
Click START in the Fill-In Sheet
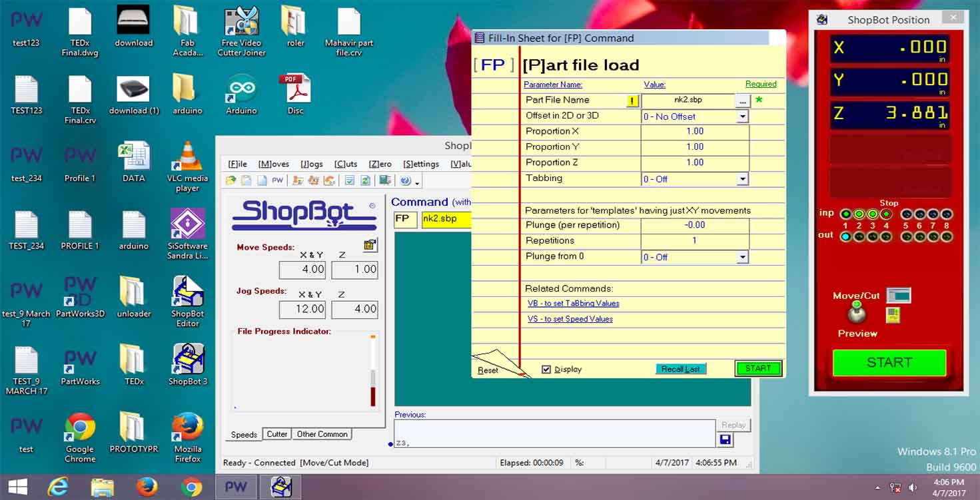pos(758,368)
